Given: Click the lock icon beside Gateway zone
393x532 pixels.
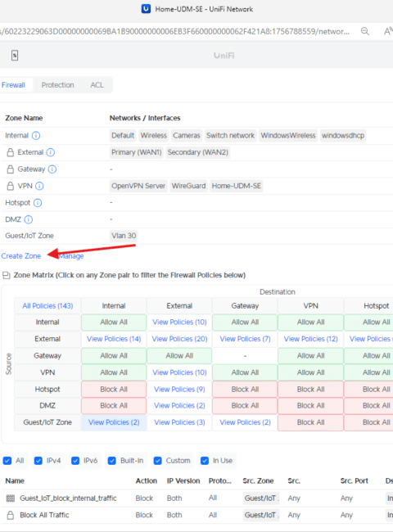Looking at the screenshot, I should pyautogui.click(x=11, y=169).
